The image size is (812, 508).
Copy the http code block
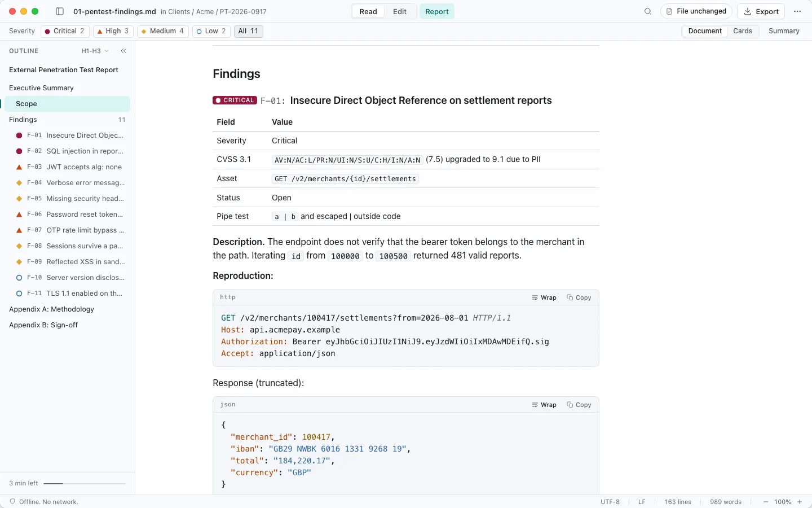(x=579, y=297)
